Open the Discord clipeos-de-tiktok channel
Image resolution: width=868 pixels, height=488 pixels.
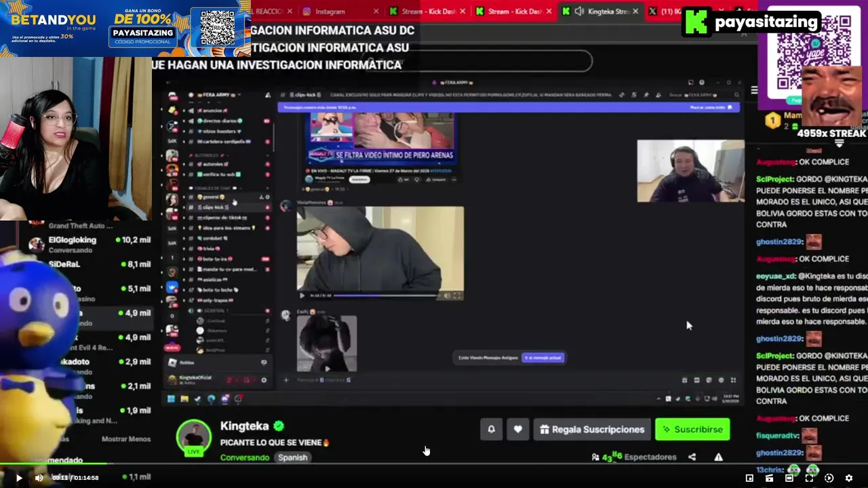tap(222, 218)
